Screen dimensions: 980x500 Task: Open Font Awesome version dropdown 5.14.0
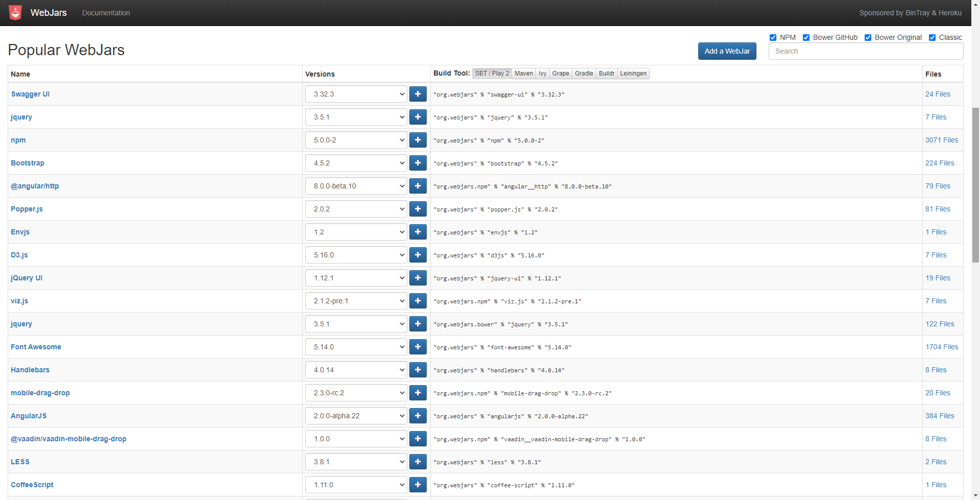(x=356, y=347)
